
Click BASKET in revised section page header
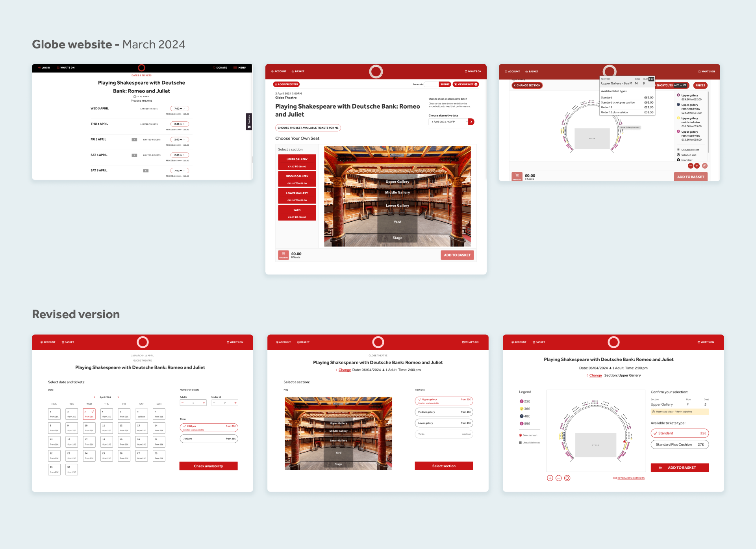(303, 342)
